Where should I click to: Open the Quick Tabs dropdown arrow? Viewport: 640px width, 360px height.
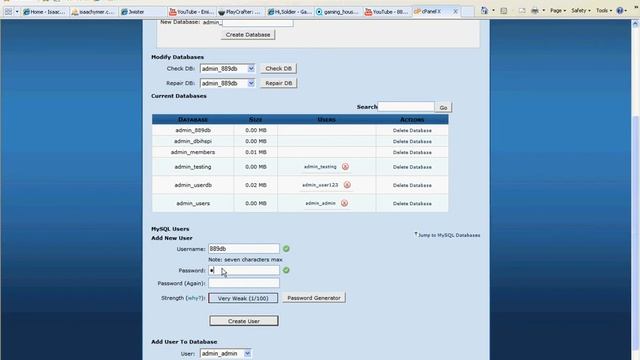click(x=17, y=12)
